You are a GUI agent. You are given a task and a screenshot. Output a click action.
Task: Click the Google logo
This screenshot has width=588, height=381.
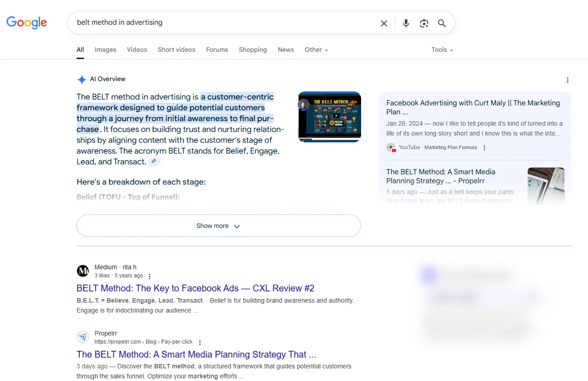tap(27, 23)
